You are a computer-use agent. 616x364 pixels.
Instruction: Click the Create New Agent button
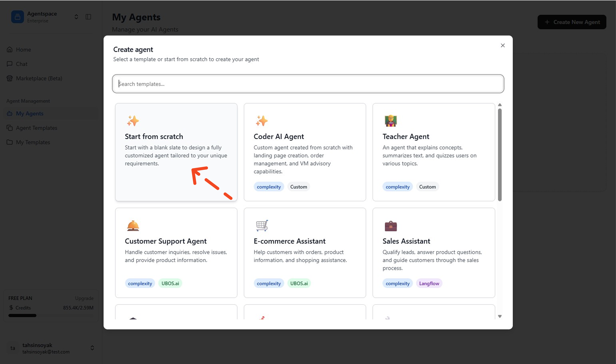point(572,22)
